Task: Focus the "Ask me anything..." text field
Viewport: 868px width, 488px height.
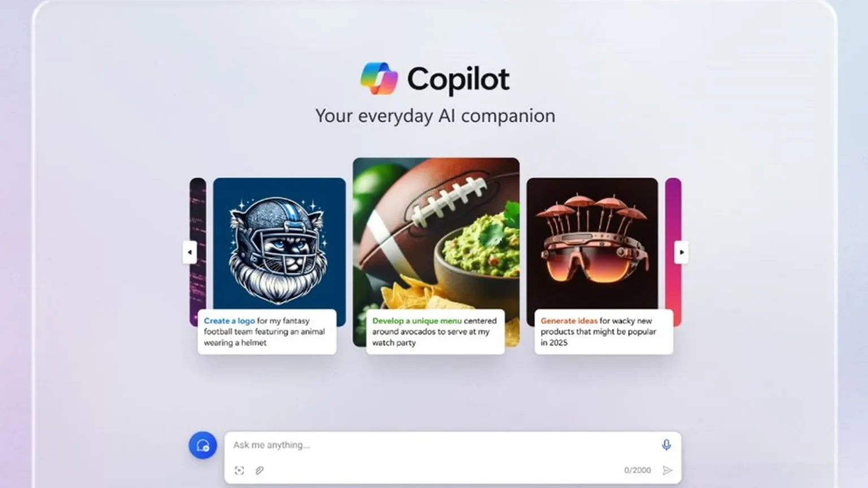Action: pyautogui.click(x=441, y=445)
